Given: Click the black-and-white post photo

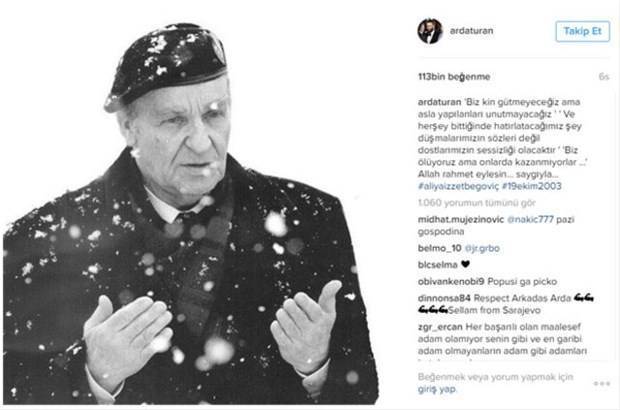Looking at the screenshot, I should [191, 213].
